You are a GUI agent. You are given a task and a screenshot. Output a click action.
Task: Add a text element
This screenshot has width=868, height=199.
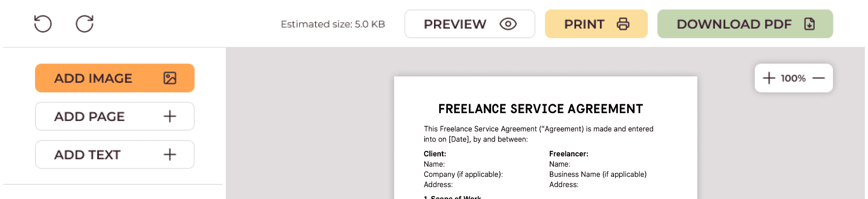pyautogui.click(x=115, y=154)
